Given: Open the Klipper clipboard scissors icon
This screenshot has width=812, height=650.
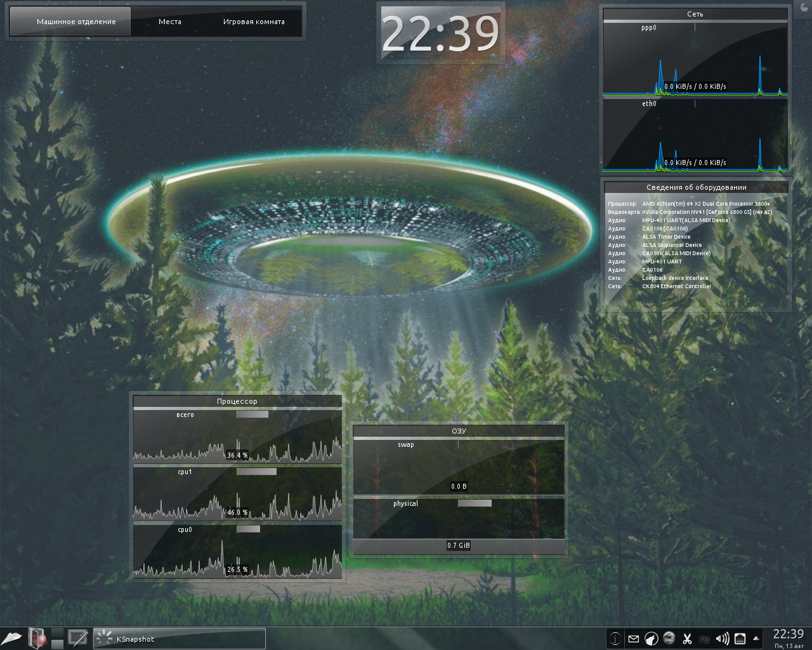Looking at the screenshot, I should [687, 639].
